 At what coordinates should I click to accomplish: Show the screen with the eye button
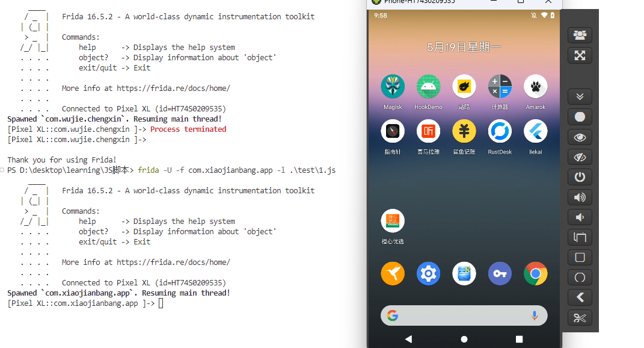580,137
